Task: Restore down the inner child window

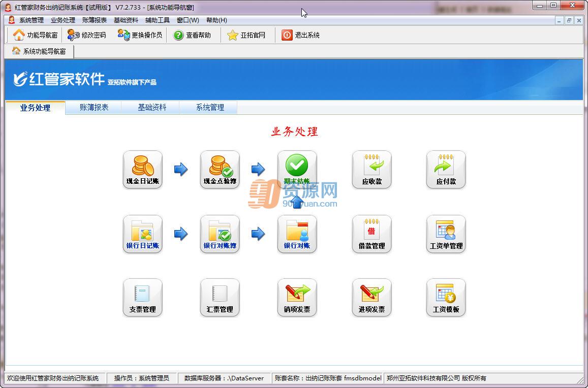Action: tap(569, 21)
